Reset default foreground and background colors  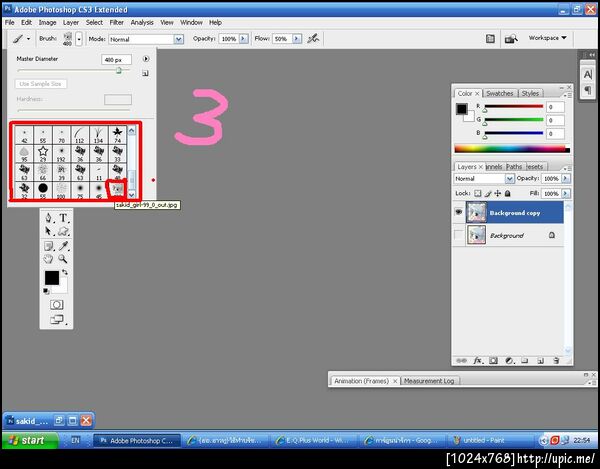(46, 291)
